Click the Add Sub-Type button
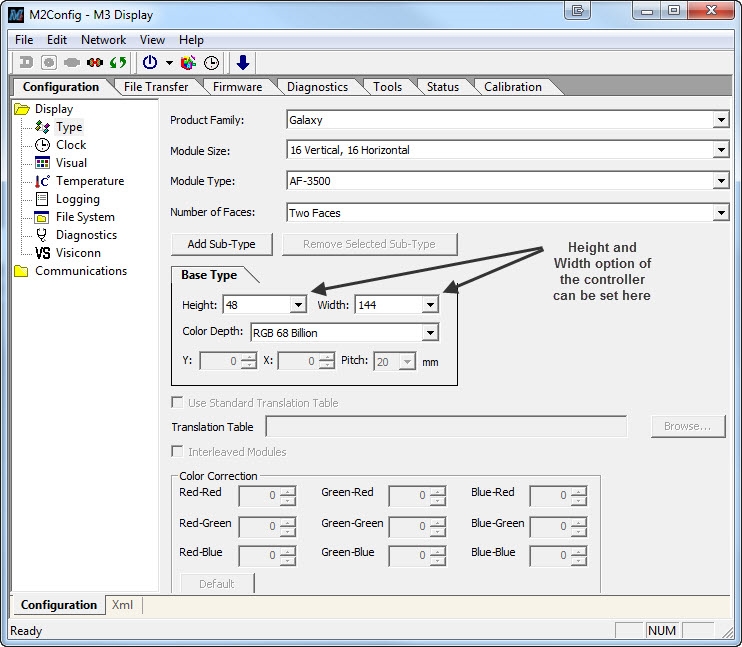Viewport: 742px width, 647px height. tap(221, 244)
